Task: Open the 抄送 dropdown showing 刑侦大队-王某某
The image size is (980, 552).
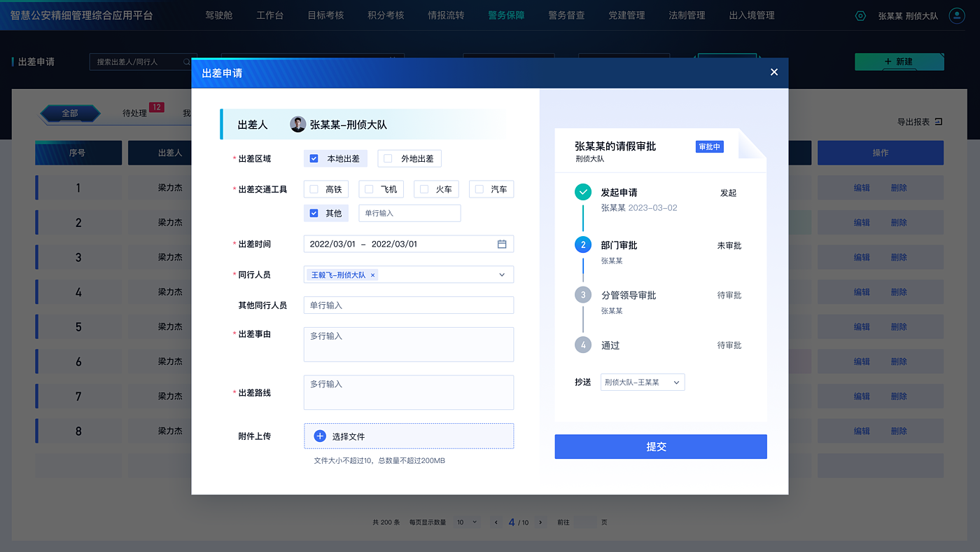Action: click(643, 382)
